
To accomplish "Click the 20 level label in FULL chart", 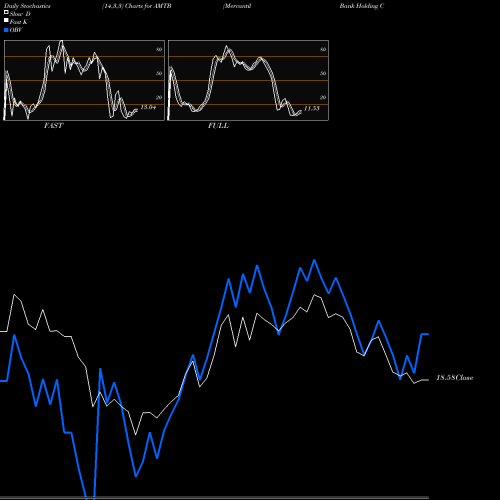I will click(323, 97).
